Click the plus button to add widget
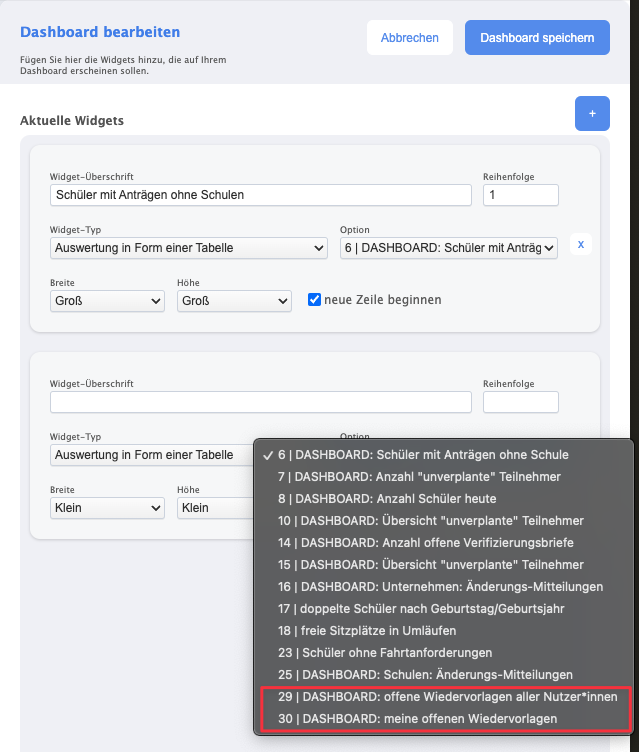The image size is (639, 752). (592, 114)
